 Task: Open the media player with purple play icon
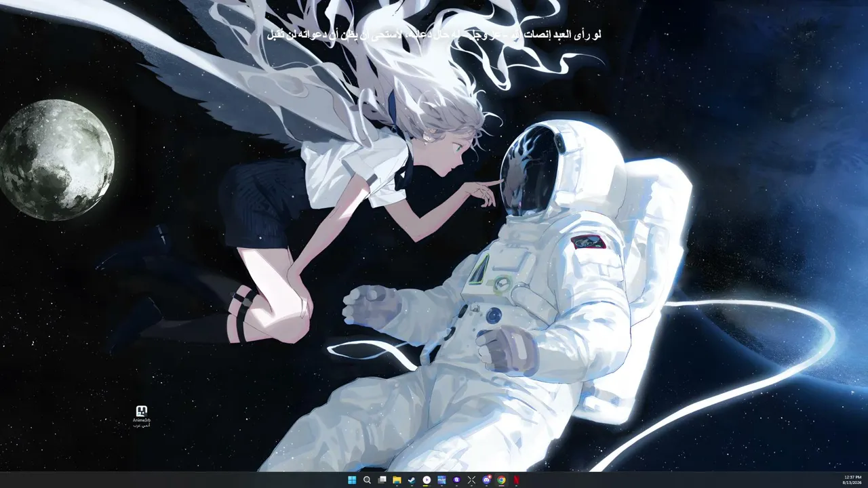[x=427, y=480]
